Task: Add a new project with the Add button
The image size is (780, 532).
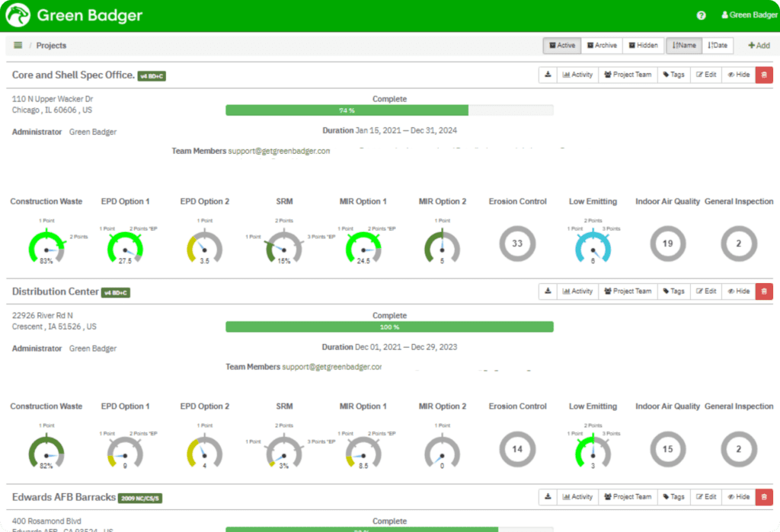Action: click(758, 45)
